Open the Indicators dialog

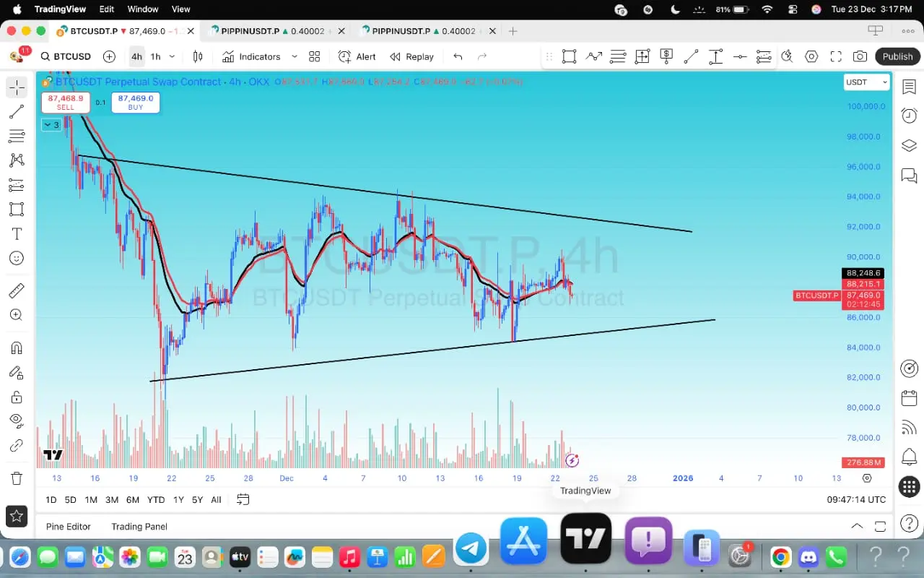(251, 56)
